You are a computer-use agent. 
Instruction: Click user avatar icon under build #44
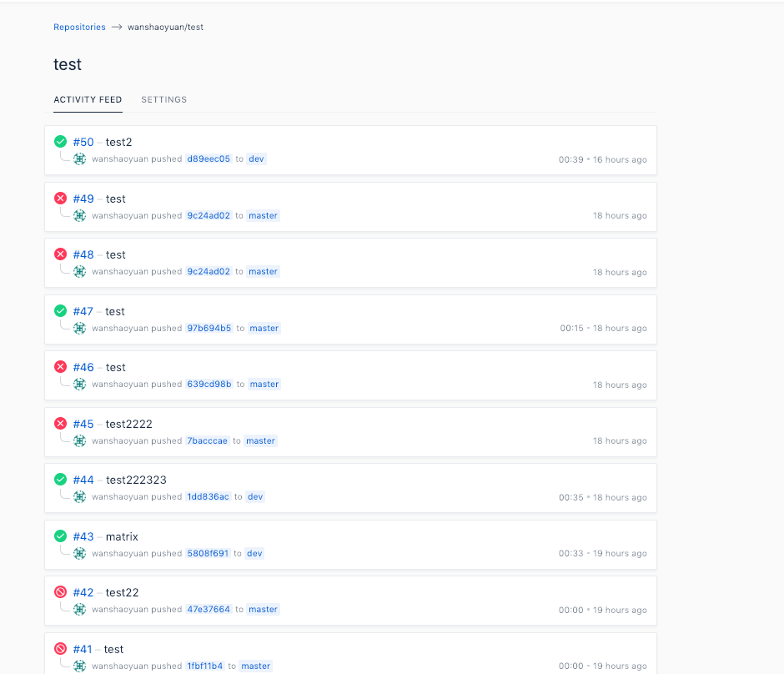point(80,497)
